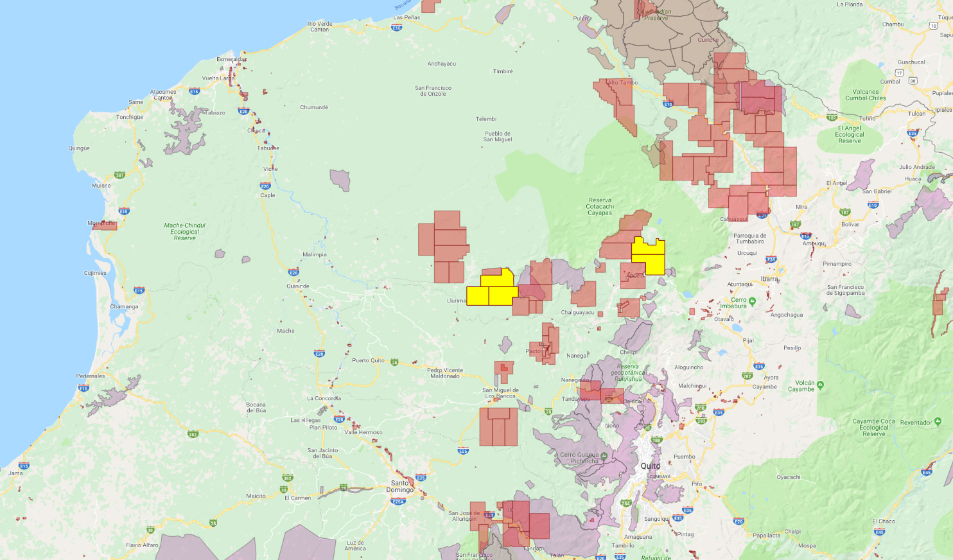Select the E35 shield near Urcuqui
The image size is (953, 560).
coord(771,260)
